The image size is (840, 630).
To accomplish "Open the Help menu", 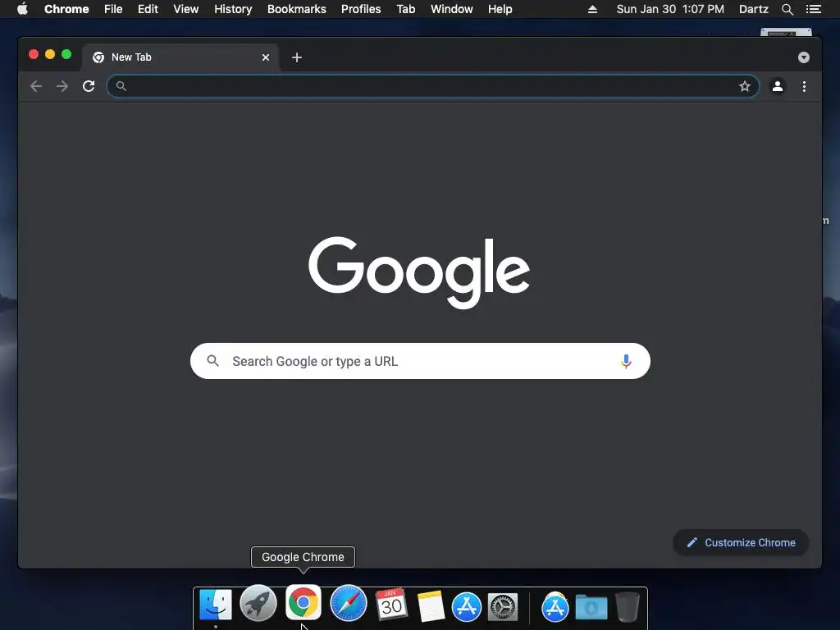I will click(x=500, y=9).
